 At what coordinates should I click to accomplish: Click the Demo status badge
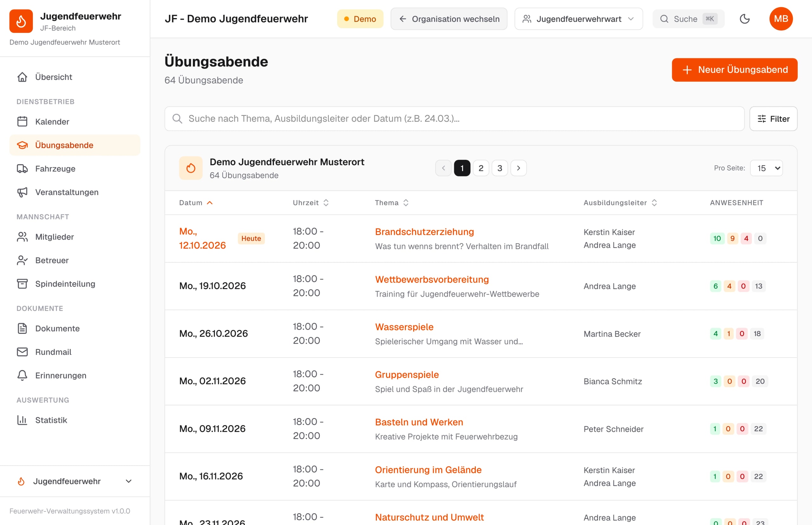(360, 19)
